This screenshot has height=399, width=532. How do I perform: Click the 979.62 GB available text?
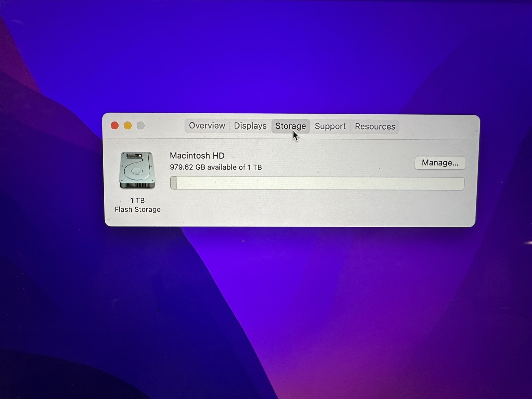216,167
